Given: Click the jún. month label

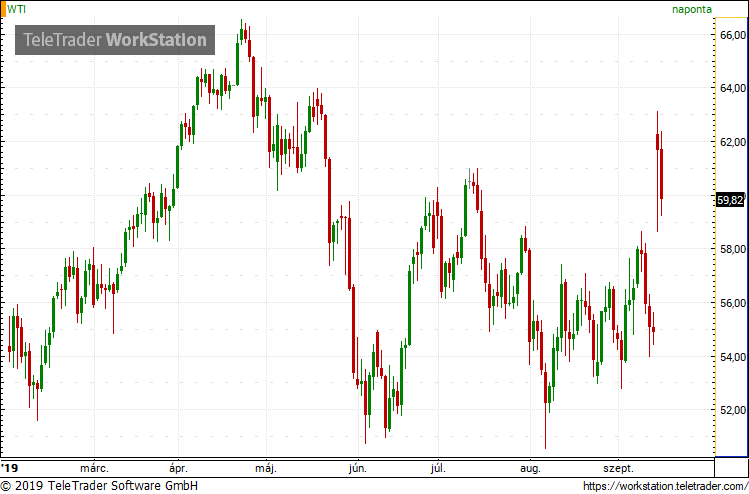Looking at the screenshot, I should 358,468.
